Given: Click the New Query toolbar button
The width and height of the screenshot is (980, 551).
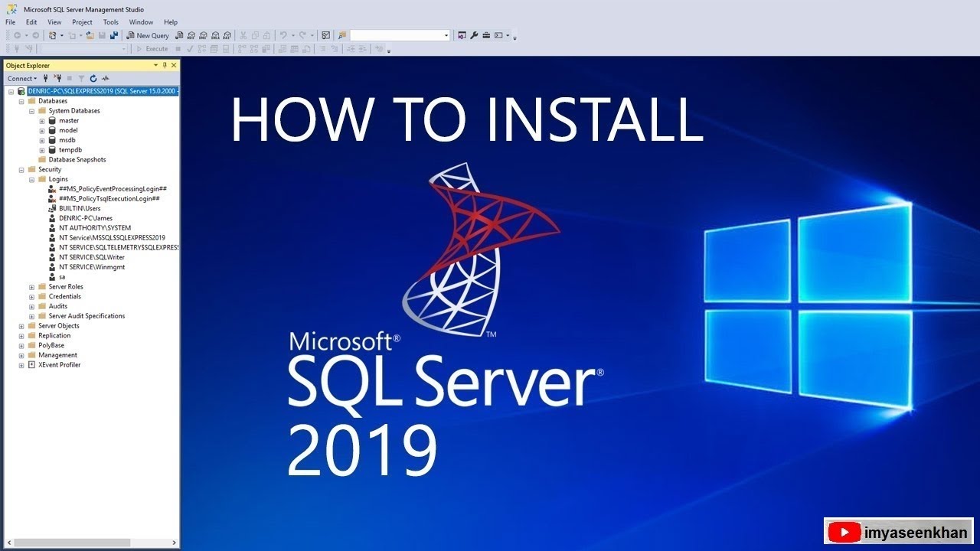Looking at the screenshot, I should 149,35.
